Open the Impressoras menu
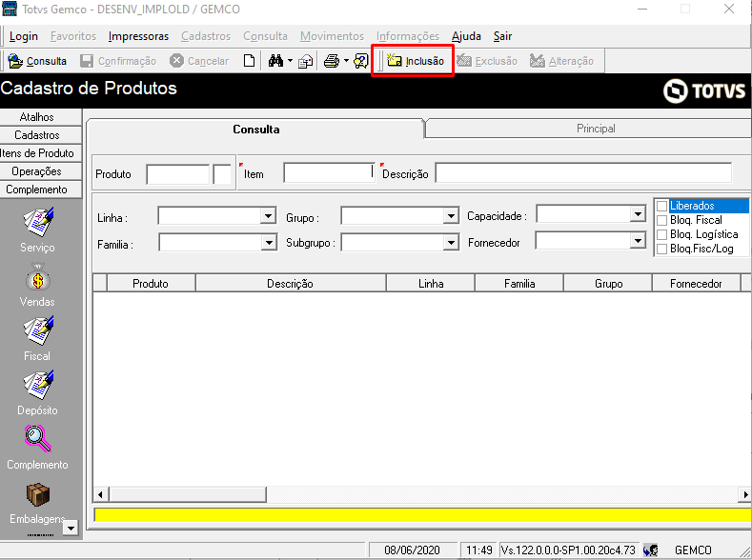Screen dimensions: 752x560 point(138,36)
